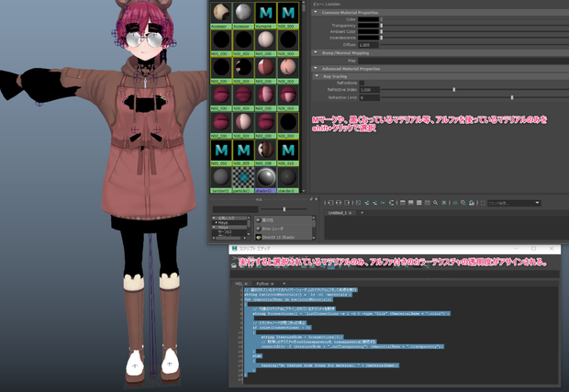This screenshot has width=569, height=392.
Task: Click the swatch size icon beside the magnifier
Action: pos(443,203)
